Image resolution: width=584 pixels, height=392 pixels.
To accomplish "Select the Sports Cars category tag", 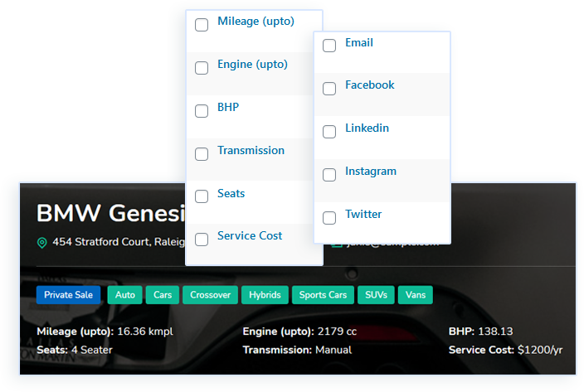I will 323,295.
